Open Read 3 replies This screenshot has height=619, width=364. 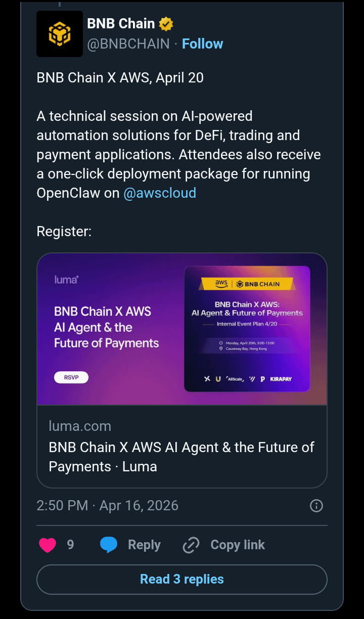point(182,580)
